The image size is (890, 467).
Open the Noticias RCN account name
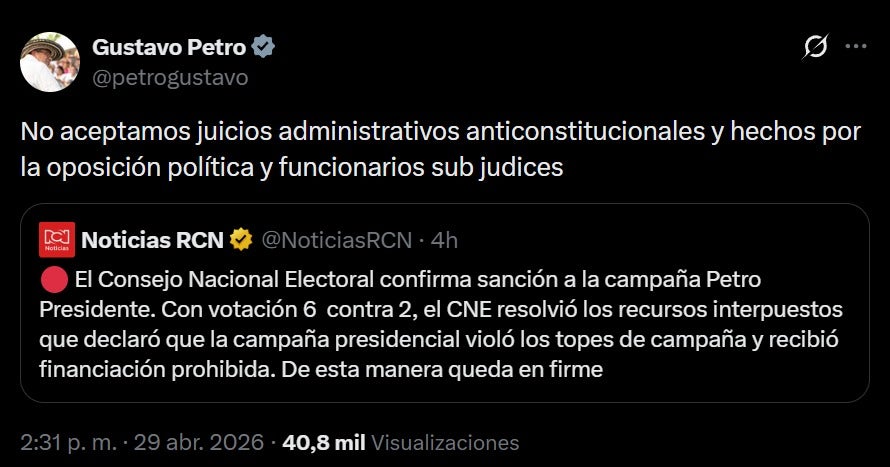(x=152, y=239)
